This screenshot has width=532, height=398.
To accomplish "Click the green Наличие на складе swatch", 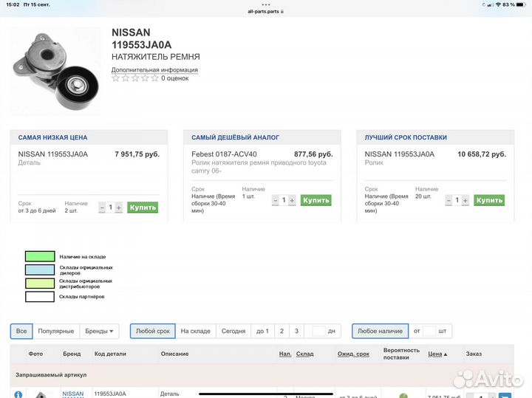I will [x=40, y=256].
